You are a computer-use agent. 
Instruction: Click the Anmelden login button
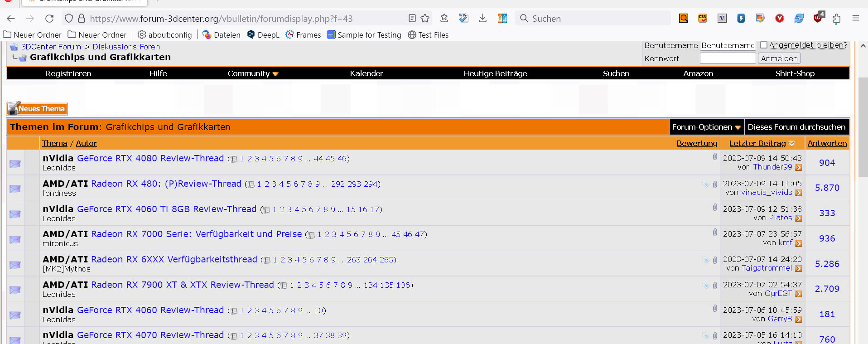click(779, 58)
